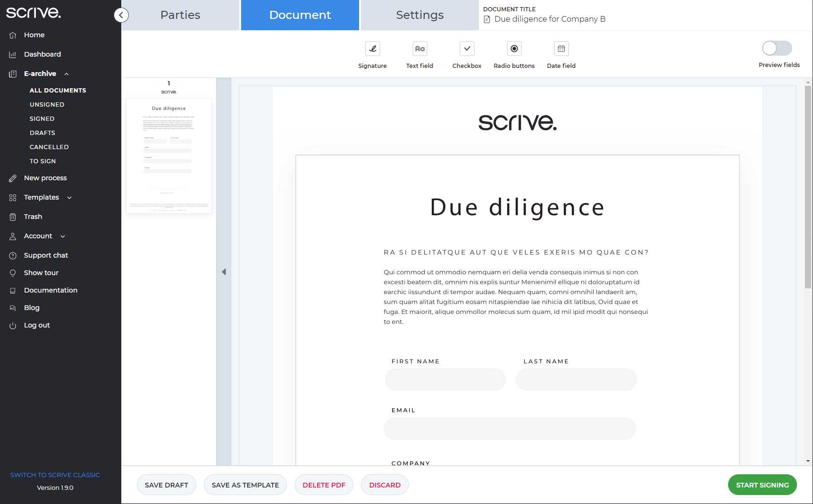Click the Due diligence heading in document

pyautogui.click(x=518, y=208)
